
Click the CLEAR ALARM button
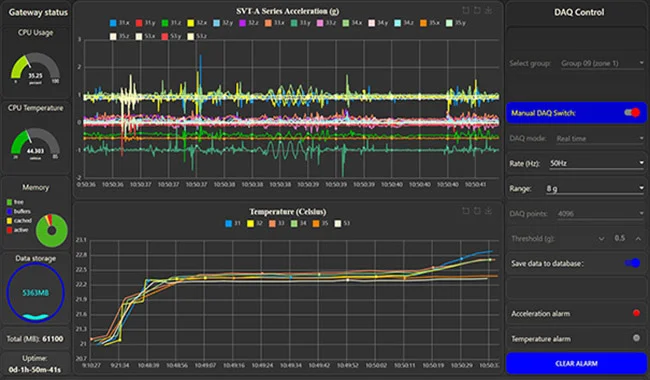pyautogui.click(x=576, y=363)
